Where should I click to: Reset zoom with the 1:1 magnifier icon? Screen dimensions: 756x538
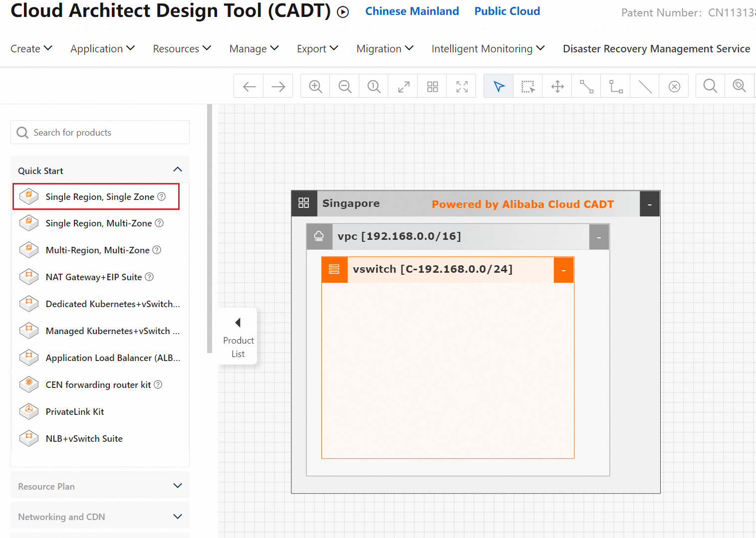[x=374, y=86]
